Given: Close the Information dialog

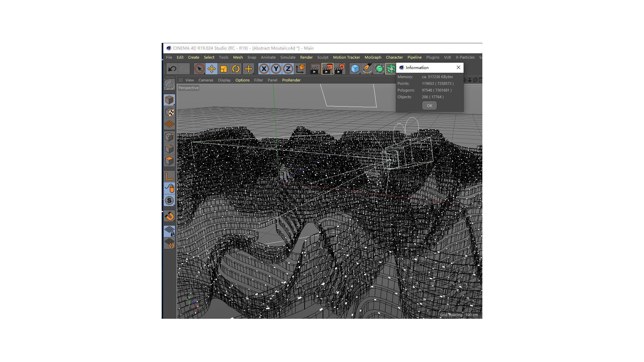Looking at the screenshot, I should click(459, 67).
